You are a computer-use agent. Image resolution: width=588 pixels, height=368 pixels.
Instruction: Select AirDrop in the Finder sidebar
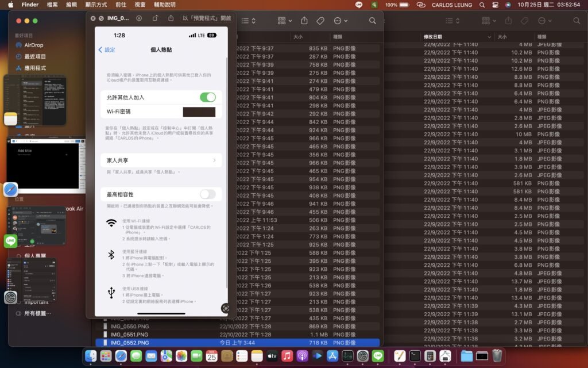tap(33, 45)
